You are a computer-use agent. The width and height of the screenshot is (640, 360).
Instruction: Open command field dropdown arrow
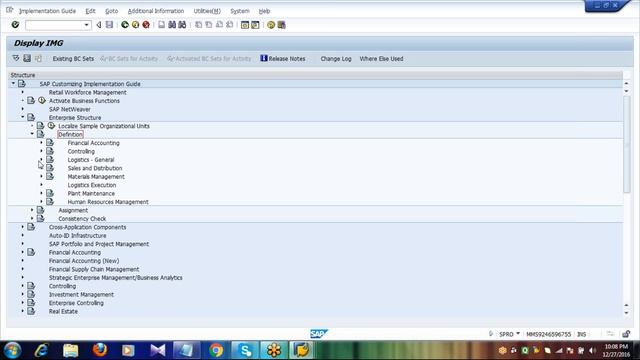tap(86, 25)
